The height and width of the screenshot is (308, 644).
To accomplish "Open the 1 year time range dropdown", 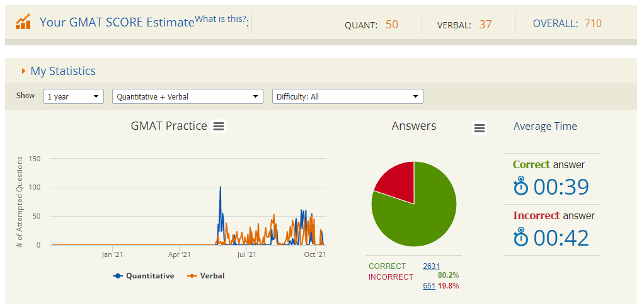I will (x=74, y=96).
